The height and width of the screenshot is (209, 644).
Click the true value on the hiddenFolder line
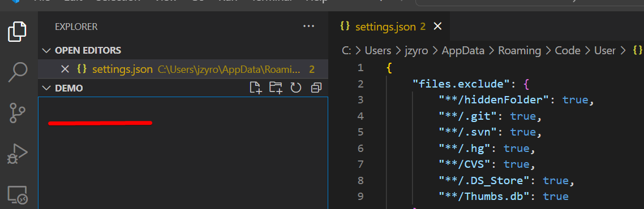pyautogui.click(x=576, y=99)
